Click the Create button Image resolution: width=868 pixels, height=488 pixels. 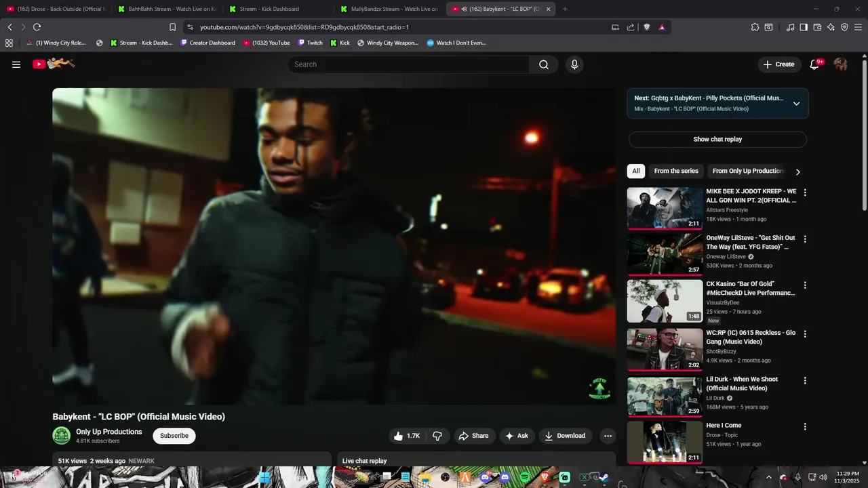tap(778, 64)
